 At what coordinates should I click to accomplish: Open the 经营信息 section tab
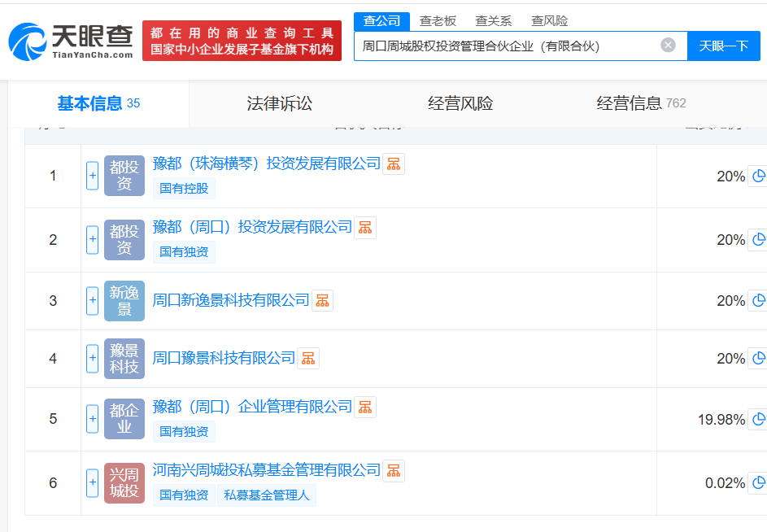point(641,103)
